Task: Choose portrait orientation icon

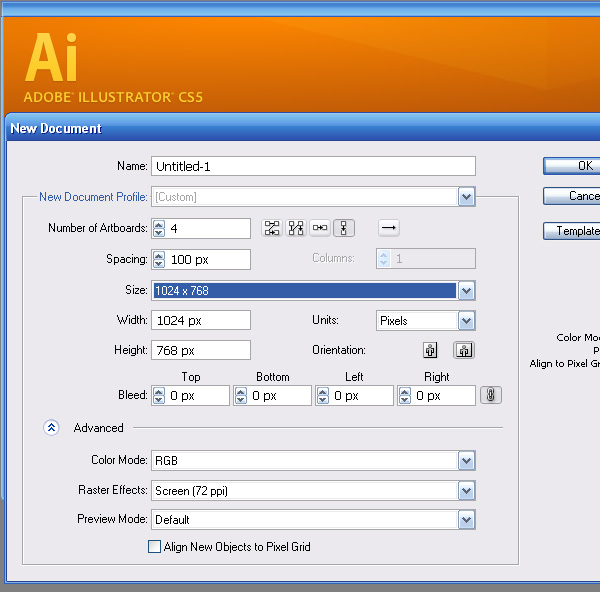Action: [x=430, y=350]
